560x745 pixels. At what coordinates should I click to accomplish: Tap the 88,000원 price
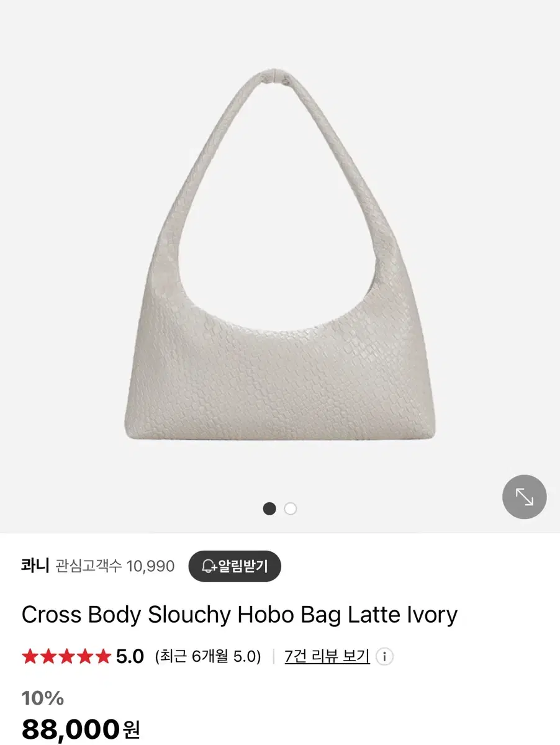pyautogui.click(x=81, y=729)
